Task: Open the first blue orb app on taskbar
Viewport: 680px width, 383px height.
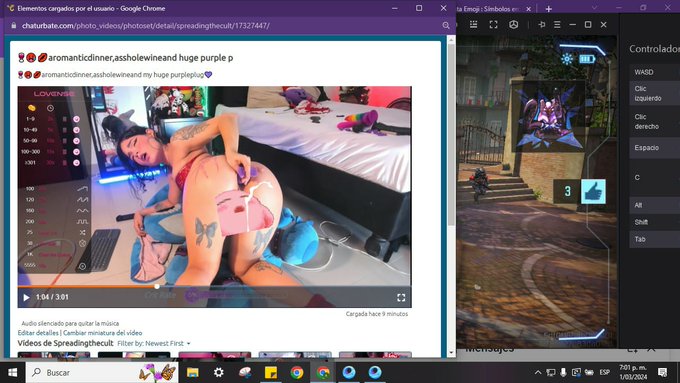Action: point(349,372)
